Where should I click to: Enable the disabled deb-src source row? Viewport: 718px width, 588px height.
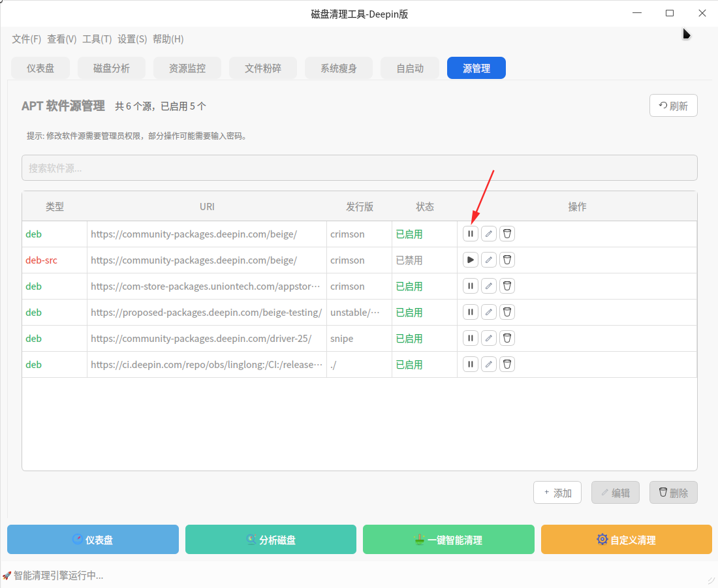point(470,260)
